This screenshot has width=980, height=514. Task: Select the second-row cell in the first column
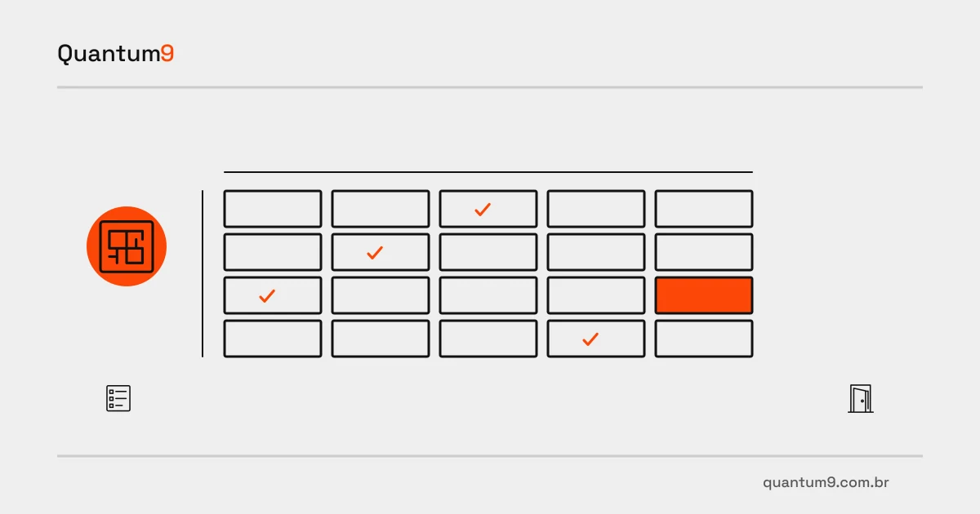(x=273, y=252)
